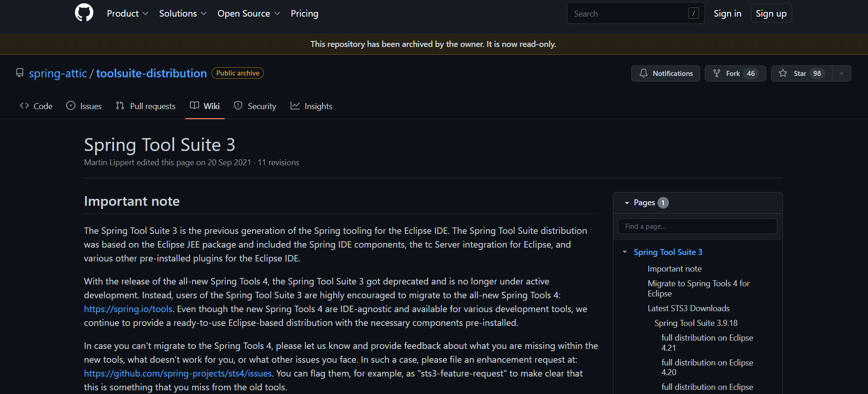868x394 pixels.
Task: Click the Important note heading
Action: point(132,201)
